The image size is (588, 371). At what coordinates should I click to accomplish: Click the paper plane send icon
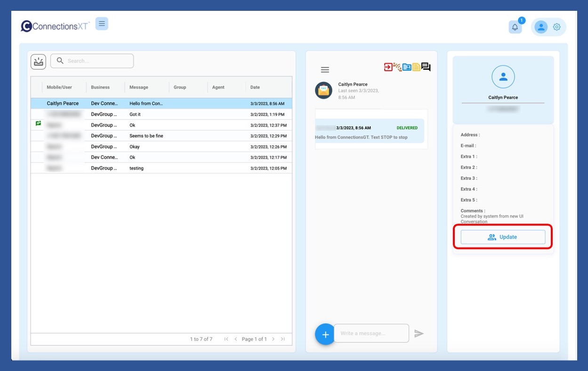point(419,334)
